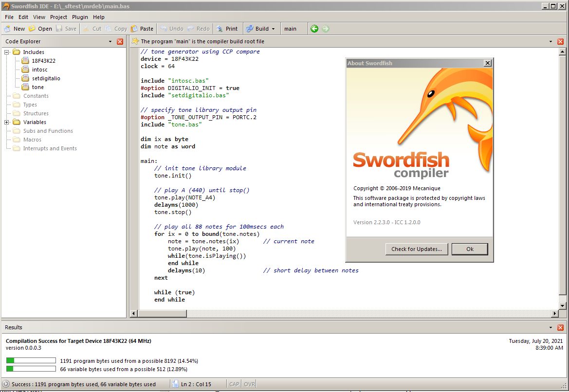Click the Ln 2 : Col 15 status text
Viewport: 569px width, 392px height.
(196, 384)
